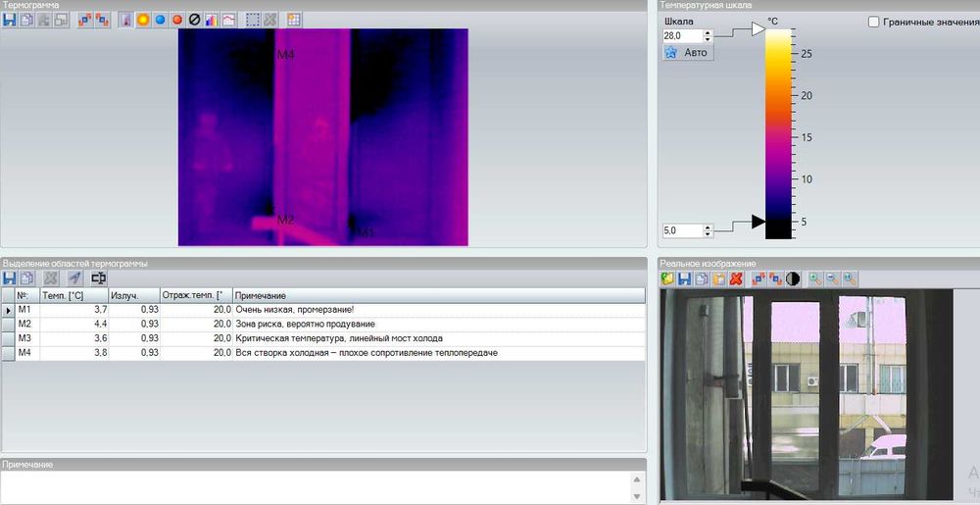This screenshot has height=505, width=980.
Task: Copy the marked regions table
Action: tap(26, 278)
